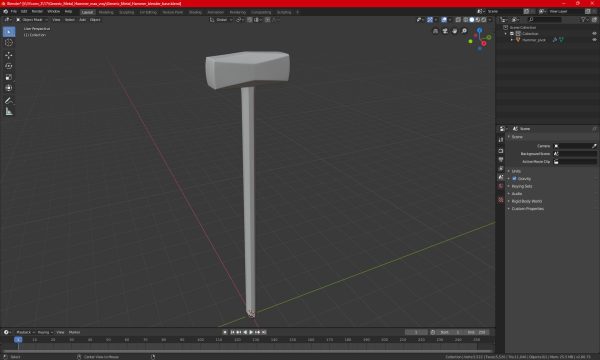Open the Scene properties tab icon
600x360 pixels.
(x=501, y=177)
